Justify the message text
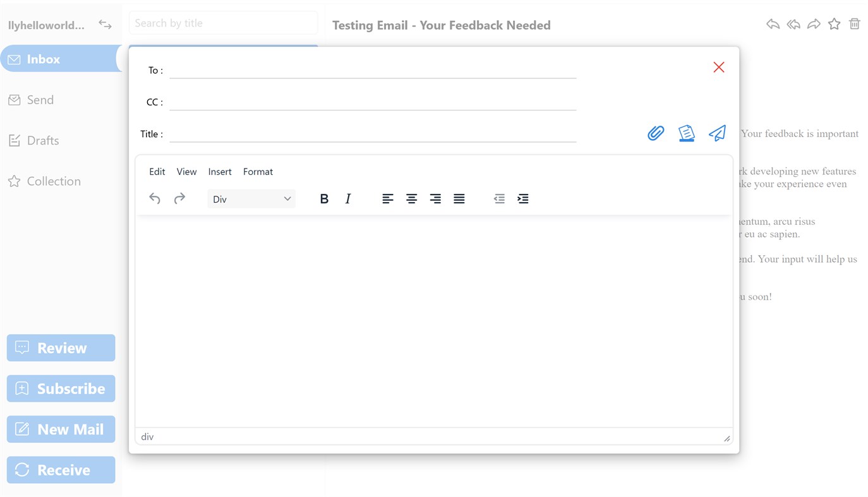Screen dimensions: 868x497 click(x=459, y=198)
